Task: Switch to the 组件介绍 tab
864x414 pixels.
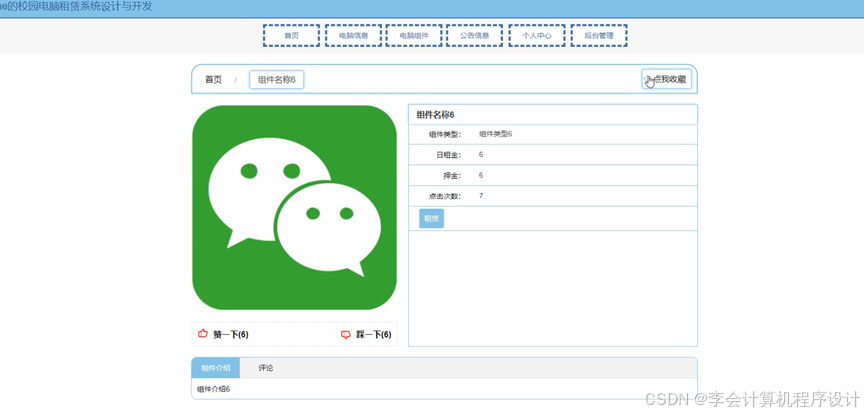Action: pyautogui.click(x=216, y=368)
